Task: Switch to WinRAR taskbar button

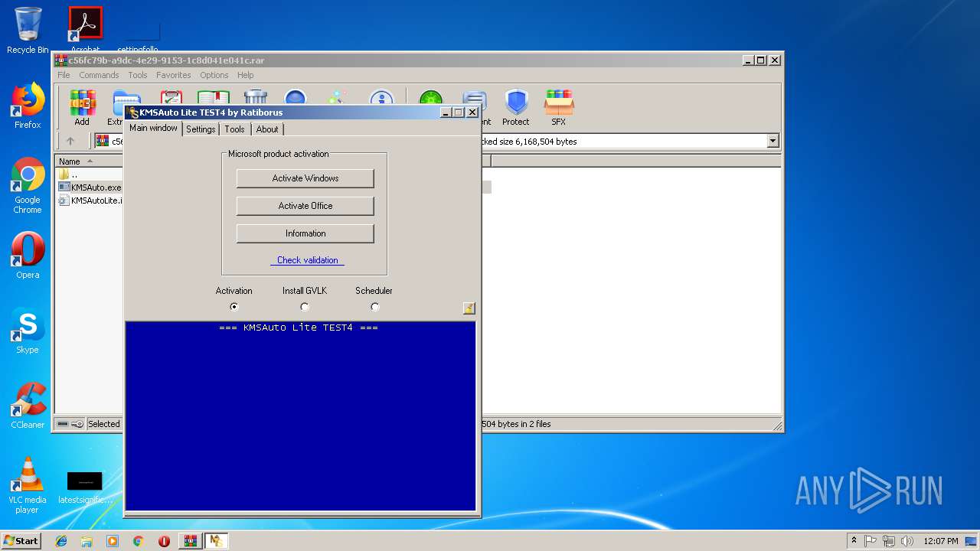Action: point(190,541)
